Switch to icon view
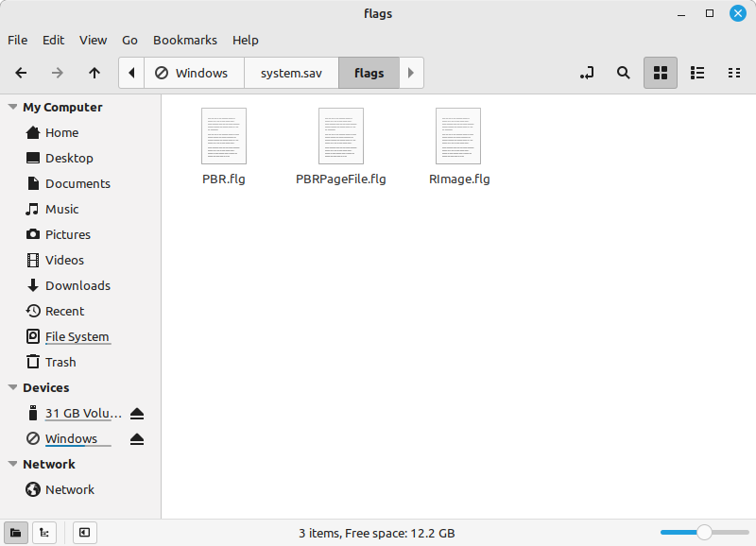 [x=660, y=73]
